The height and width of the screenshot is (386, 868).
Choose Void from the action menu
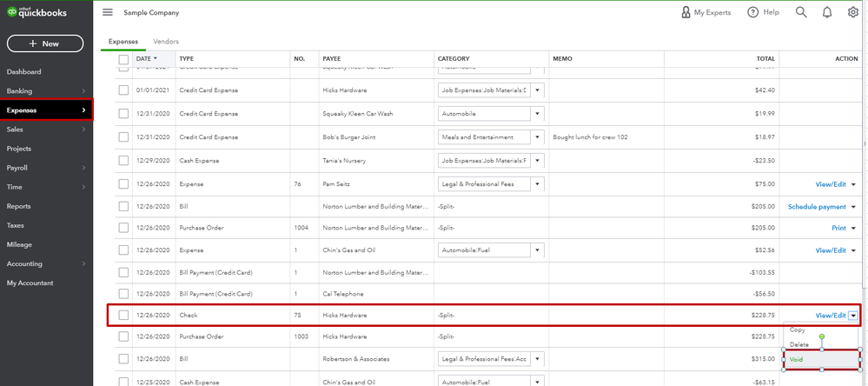coord(821,359)
